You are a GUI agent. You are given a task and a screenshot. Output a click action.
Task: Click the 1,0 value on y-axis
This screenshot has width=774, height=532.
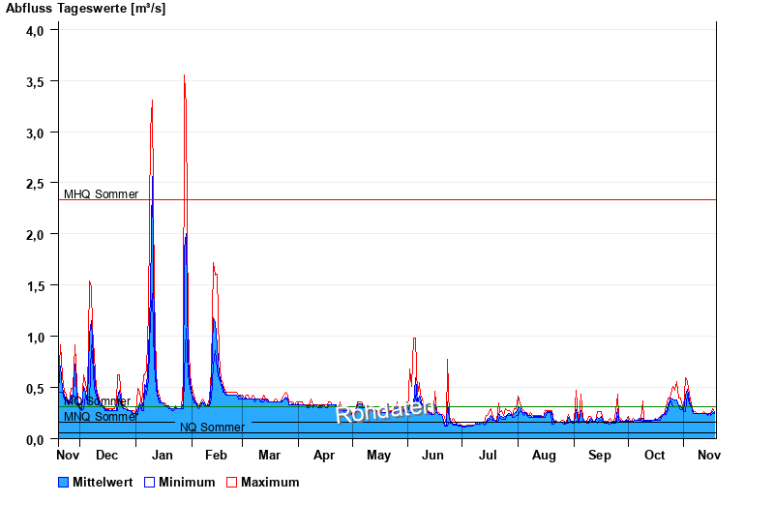[35, 338]
